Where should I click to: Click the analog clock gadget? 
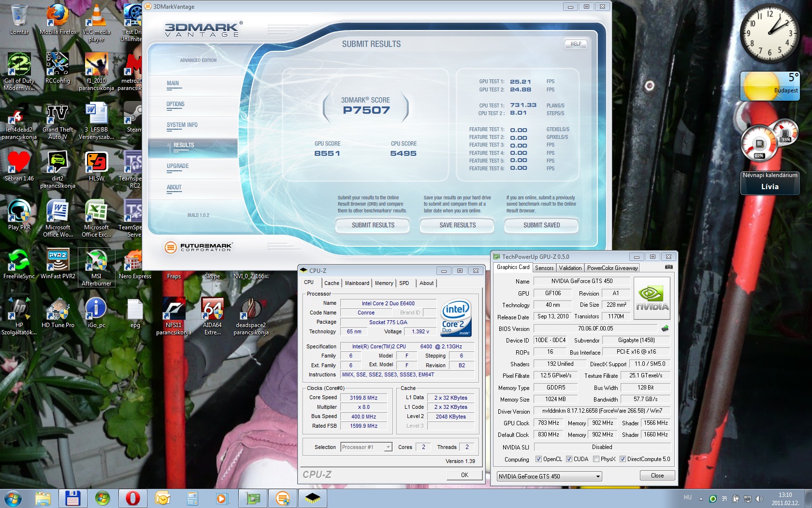click(x=769, y=33)
